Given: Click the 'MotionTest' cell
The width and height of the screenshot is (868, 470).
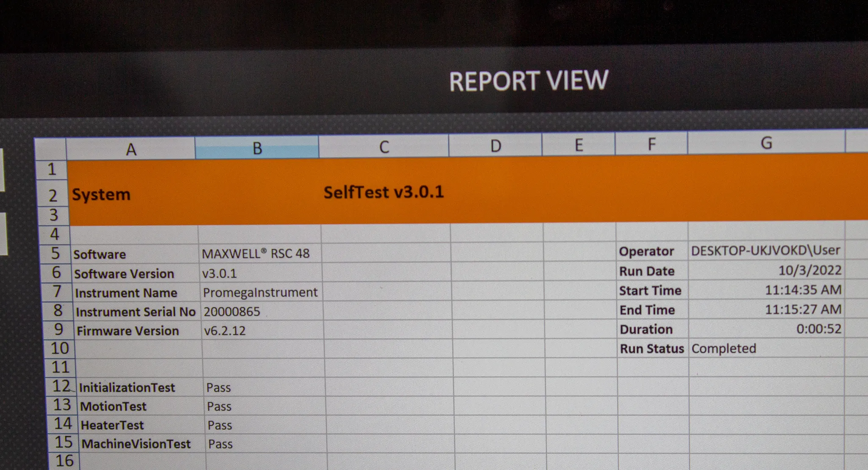Looking at the screenshot, I should [x=141, y=406].
